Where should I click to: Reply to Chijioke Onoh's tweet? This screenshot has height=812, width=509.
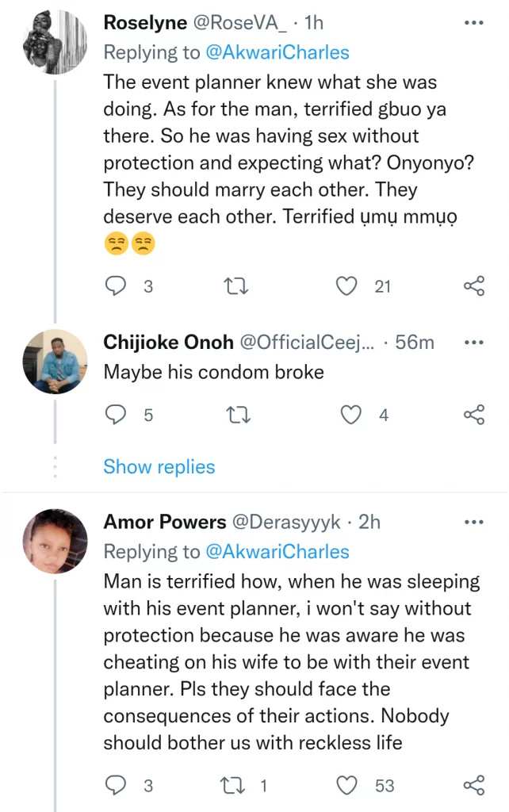click(x=116, y=414)
